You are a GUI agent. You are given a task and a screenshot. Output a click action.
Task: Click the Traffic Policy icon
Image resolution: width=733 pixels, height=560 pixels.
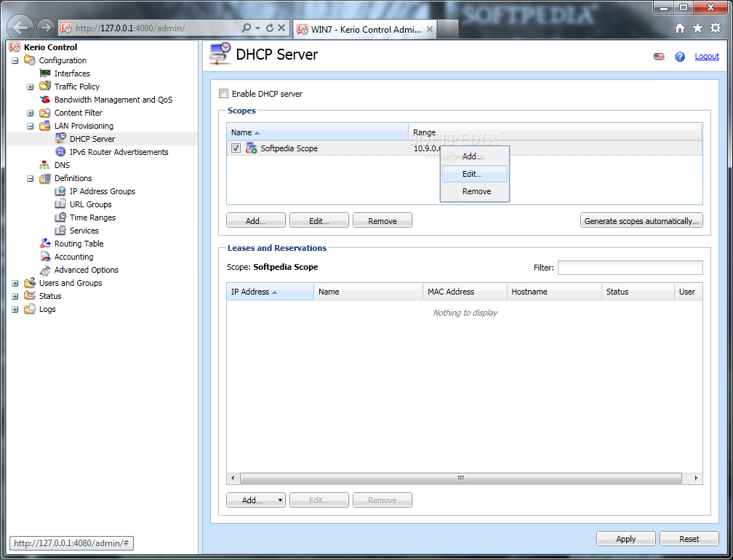coord(45,87)
